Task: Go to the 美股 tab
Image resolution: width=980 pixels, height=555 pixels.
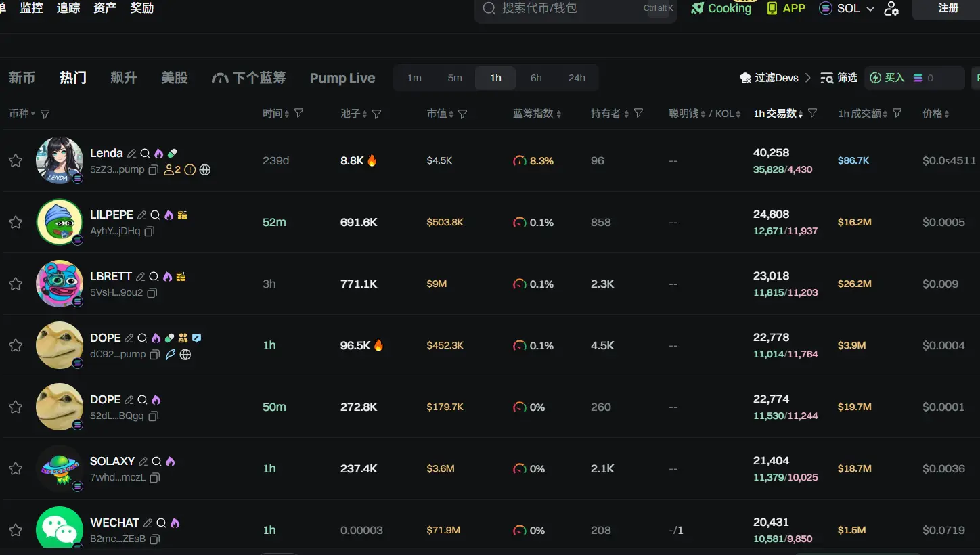Action: coord(175,78)
